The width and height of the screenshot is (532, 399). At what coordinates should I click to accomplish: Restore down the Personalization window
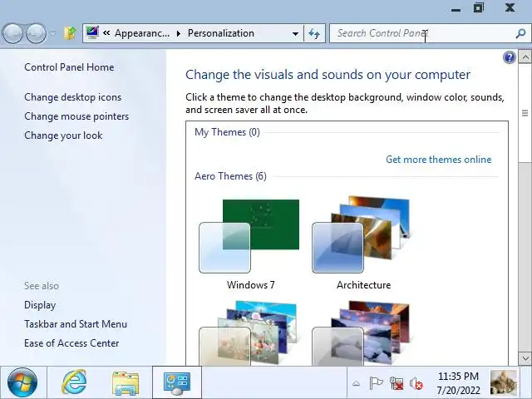[479, 7]
